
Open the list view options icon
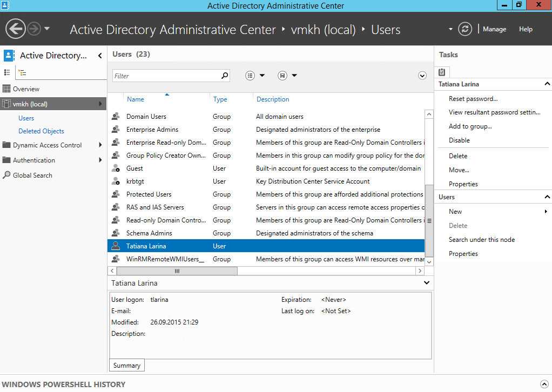click(x=250, y=76)
